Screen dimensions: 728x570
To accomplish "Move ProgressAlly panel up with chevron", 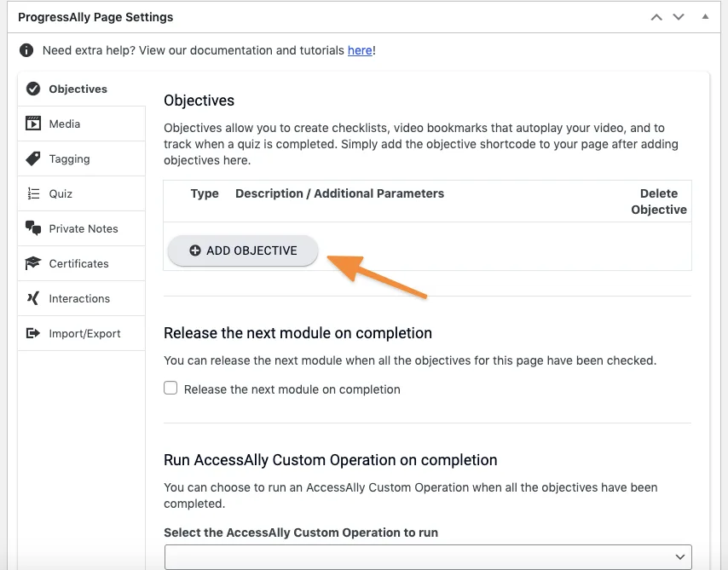I will (656, 17).
